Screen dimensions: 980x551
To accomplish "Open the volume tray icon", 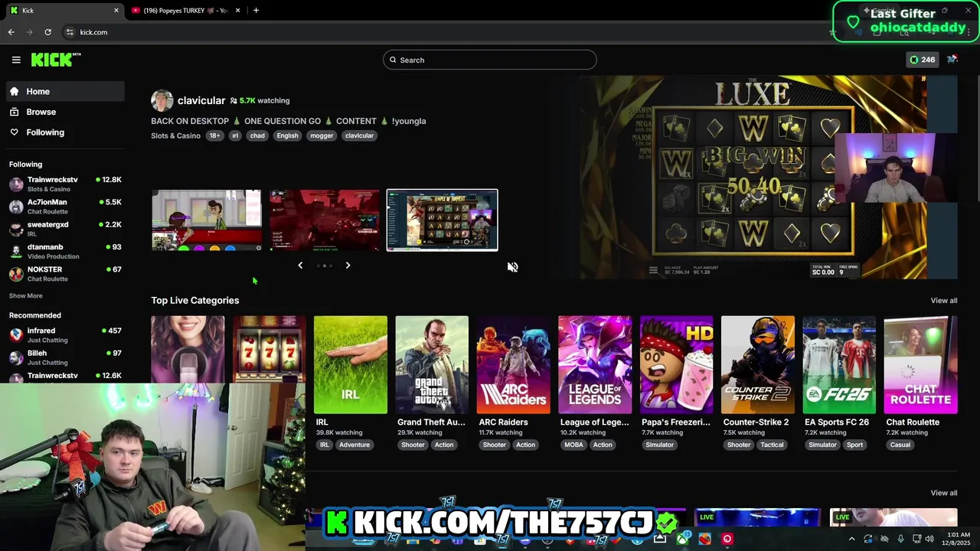I will 929,539.
